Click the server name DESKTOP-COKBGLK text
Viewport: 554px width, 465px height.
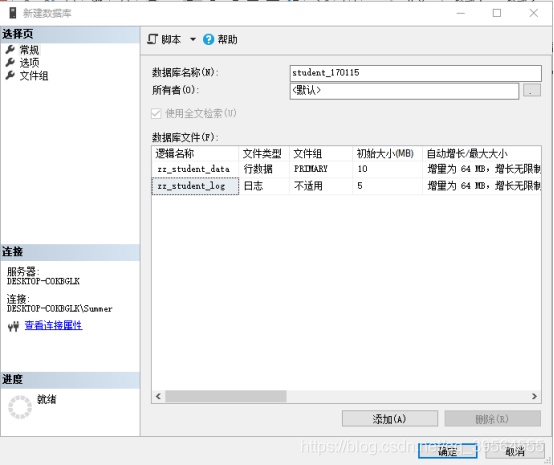click(43, 281)
